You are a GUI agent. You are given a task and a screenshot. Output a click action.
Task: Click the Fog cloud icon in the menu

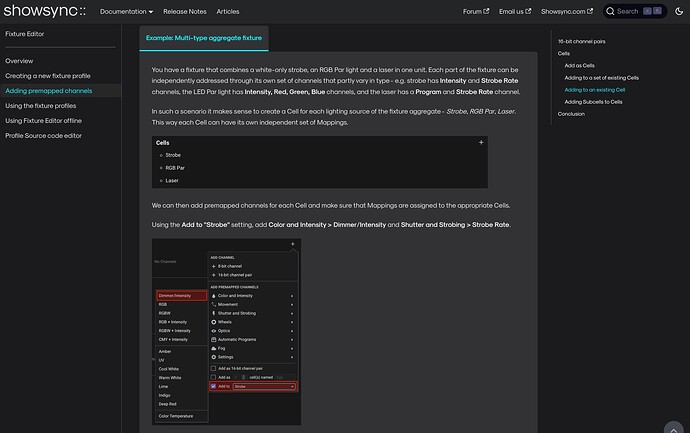click(213, 348)
